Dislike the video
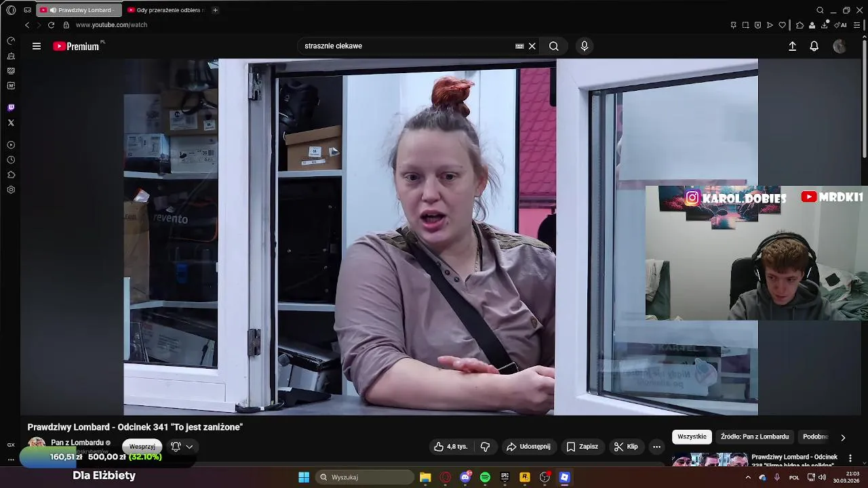The height and width of the screenshot is (488, 868). pos(485,447)
